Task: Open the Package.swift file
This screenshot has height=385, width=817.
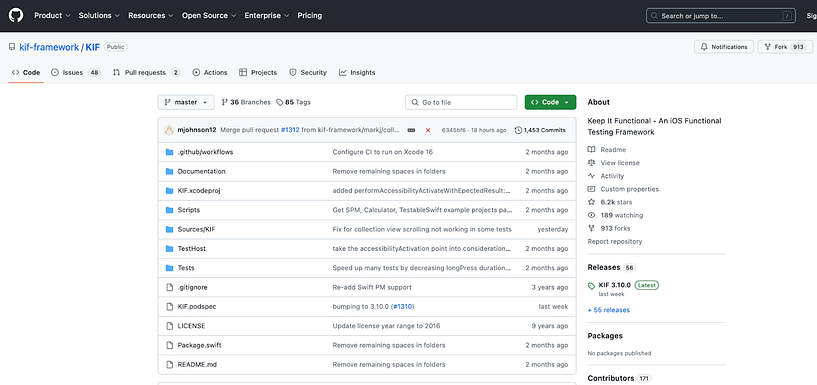Action: point(200,345)
